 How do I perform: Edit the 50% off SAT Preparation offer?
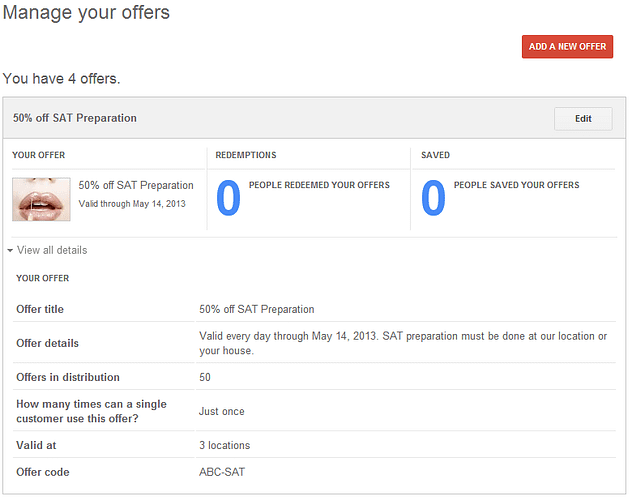point(583,119)
